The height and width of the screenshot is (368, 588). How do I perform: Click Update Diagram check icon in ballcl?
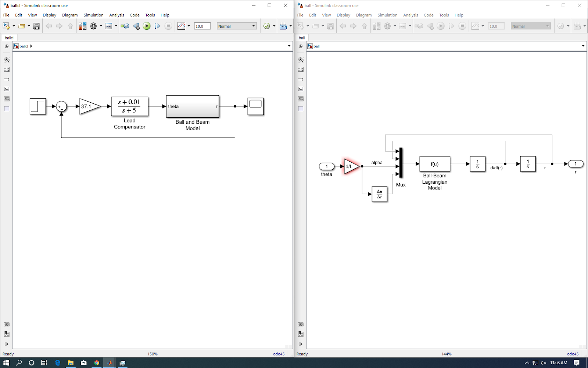point(267,26)
